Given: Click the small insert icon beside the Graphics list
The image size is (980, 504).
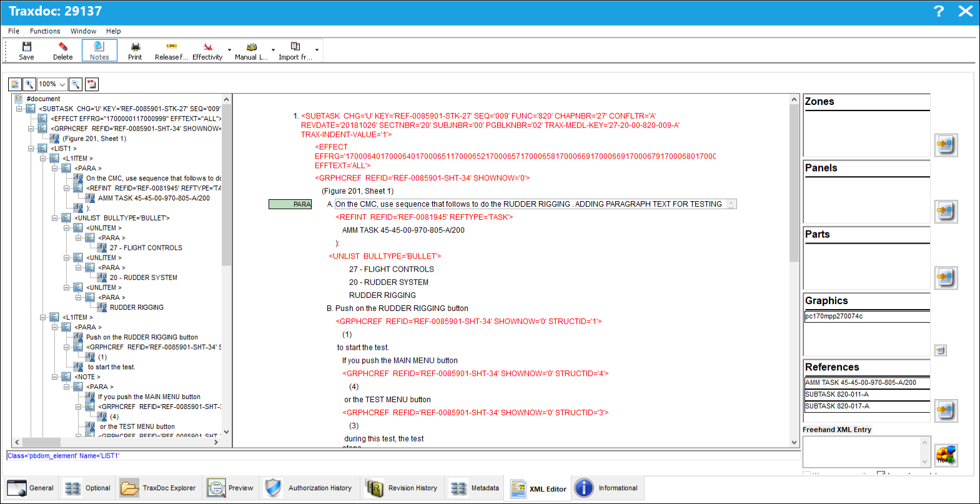Looking at the screenshot, I should click(941, 350).
